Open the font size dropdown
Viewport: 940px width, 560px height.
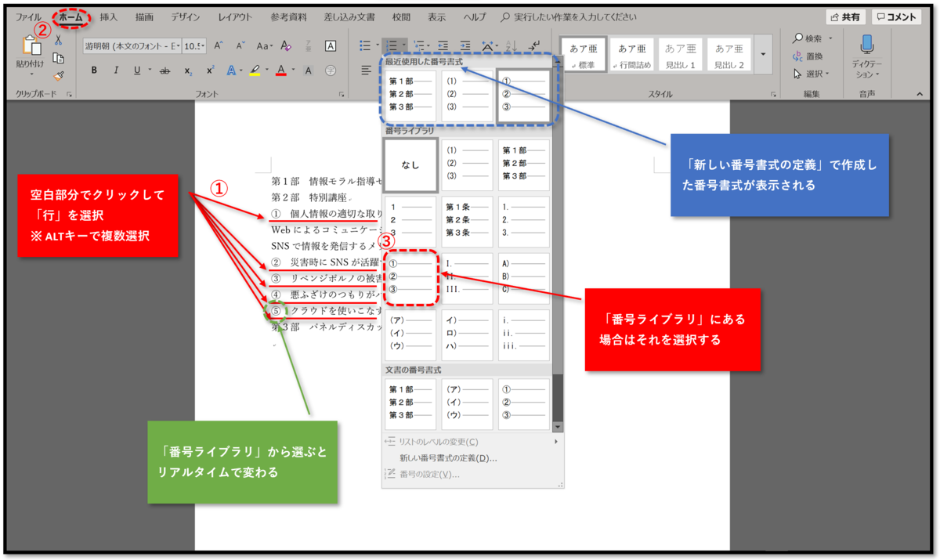(203, 45)
